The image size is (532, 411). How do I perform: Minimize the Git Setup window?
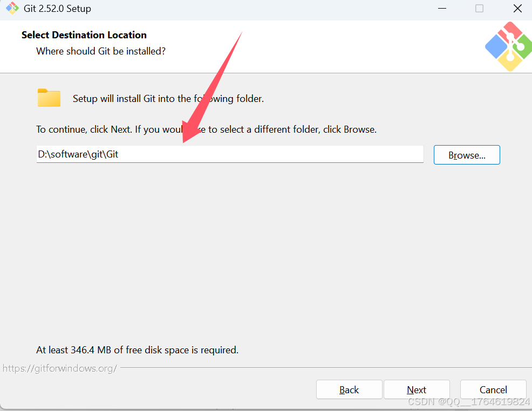[x=442, y=9]
